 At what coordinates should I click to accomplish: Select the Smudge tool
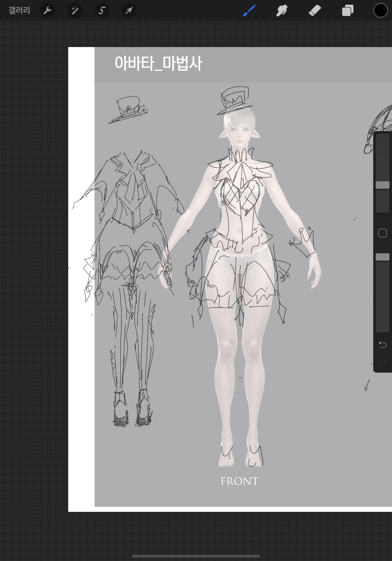282,10
